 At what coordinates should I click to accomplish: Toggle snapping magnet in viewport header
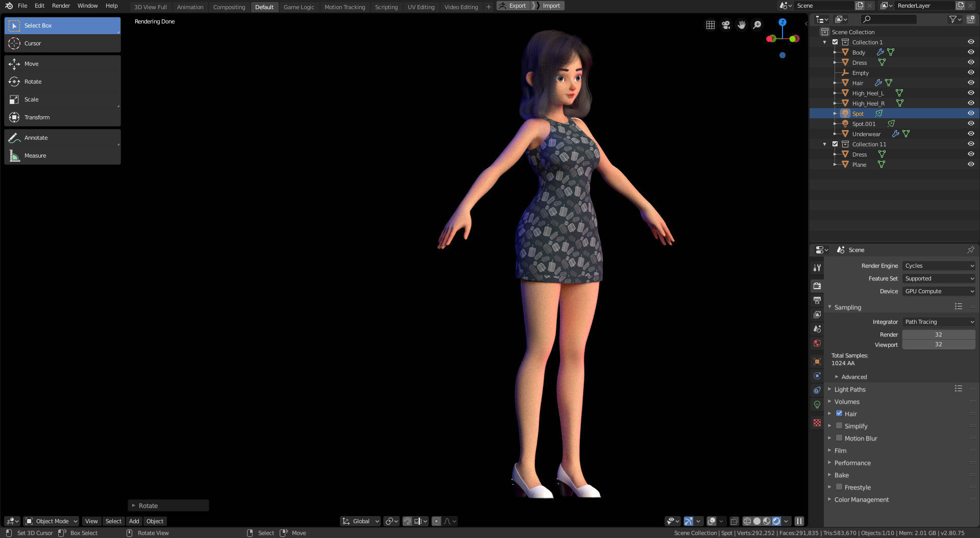pos(407,521)
